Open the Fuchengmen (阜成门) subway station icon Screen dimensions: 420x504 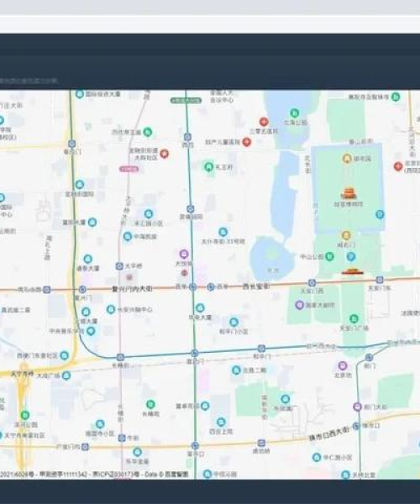coord(72,144)
